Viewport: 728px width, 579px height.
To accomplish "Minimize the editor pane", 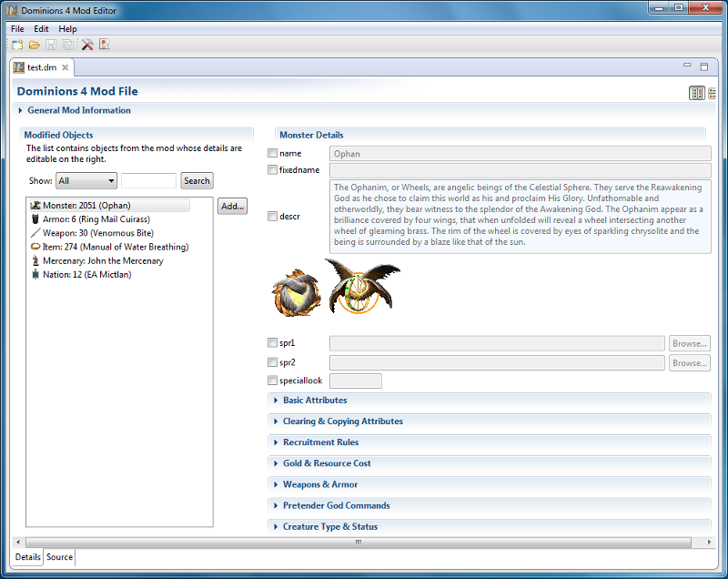I will 687,66.
